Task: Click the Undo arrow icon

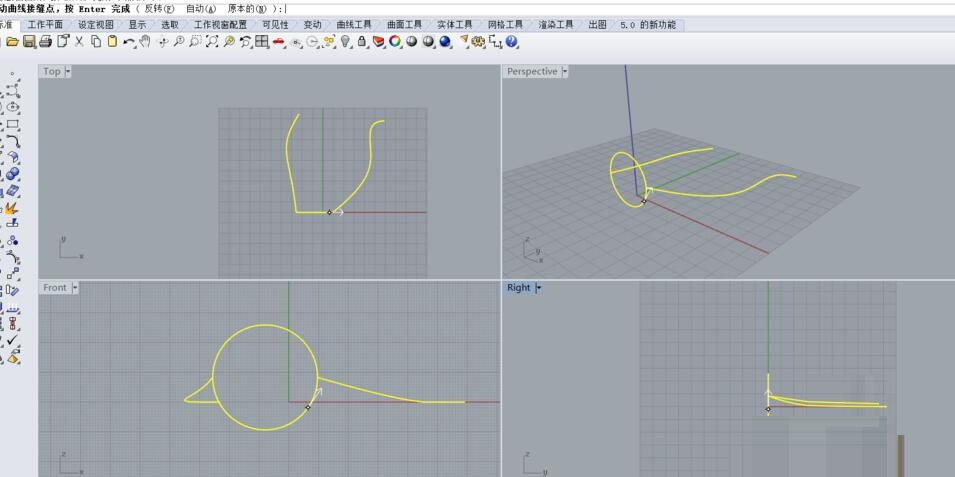Action: 129,42
